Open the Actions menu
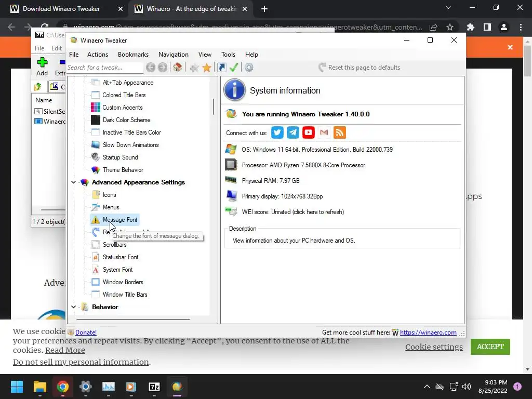Image resolution: width=532 pixels, height=399 pixels. click(x=98, y=54)
